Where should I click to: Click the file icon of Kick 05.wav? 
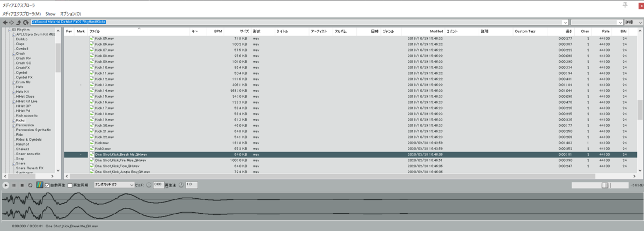coord(92,39)
